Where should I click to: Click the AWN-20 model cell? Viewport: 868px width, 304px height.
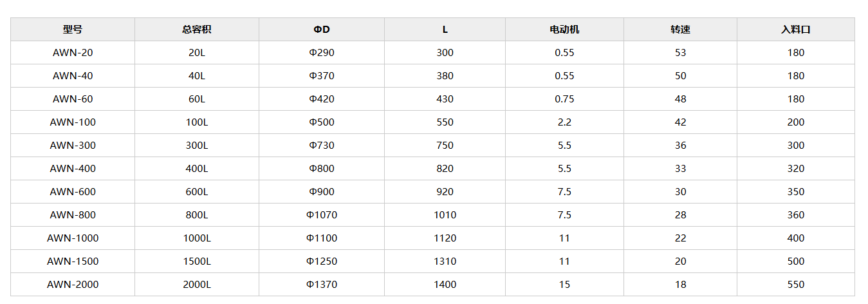[x=73, y=53]
